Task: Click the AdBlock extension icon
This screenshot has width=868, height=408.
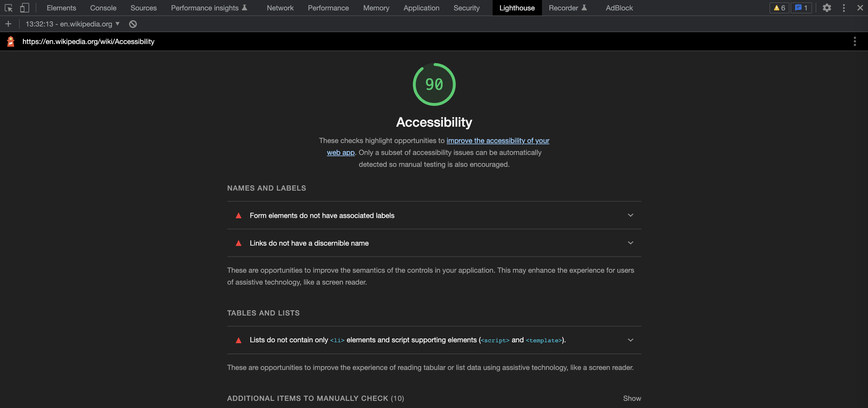Action: (619, 8)
